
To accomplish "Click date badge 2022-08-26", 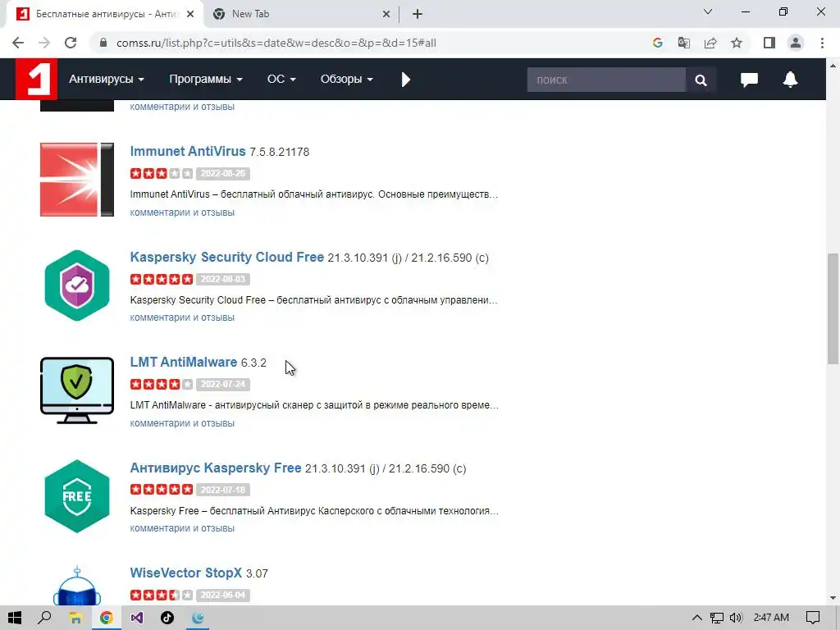I will click(223, 173).
